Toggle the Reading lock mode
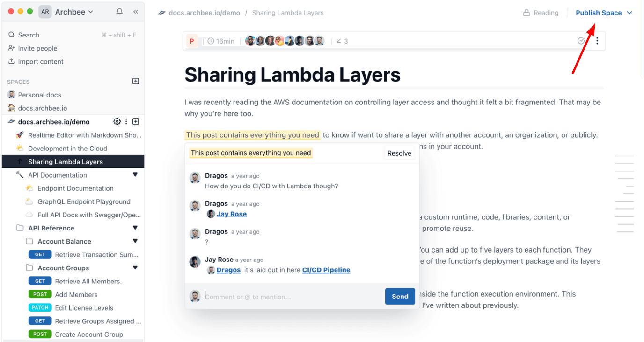The height and width of the screenshot is (342, 644). pyautogui.click(x=541, y=13)
